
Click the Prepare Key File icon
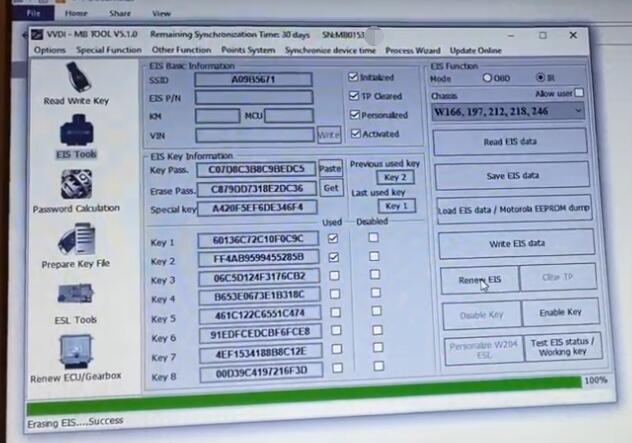[77, 244]
